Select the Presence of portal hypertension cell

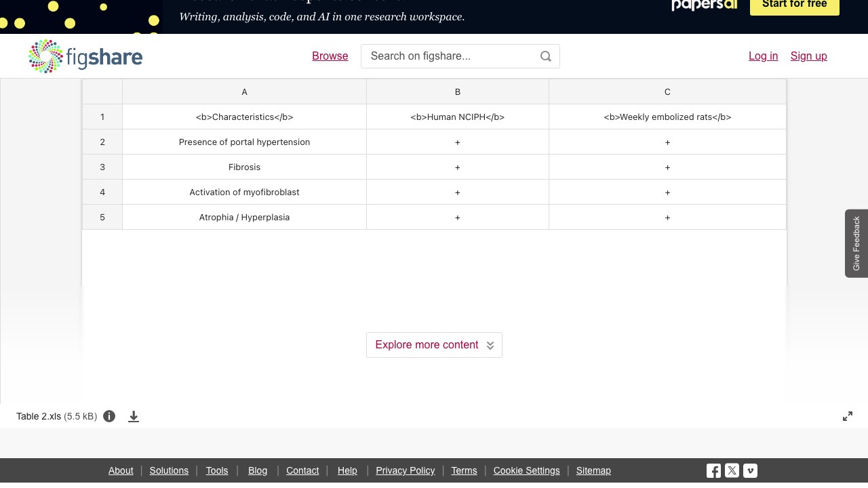coord(245,142)
